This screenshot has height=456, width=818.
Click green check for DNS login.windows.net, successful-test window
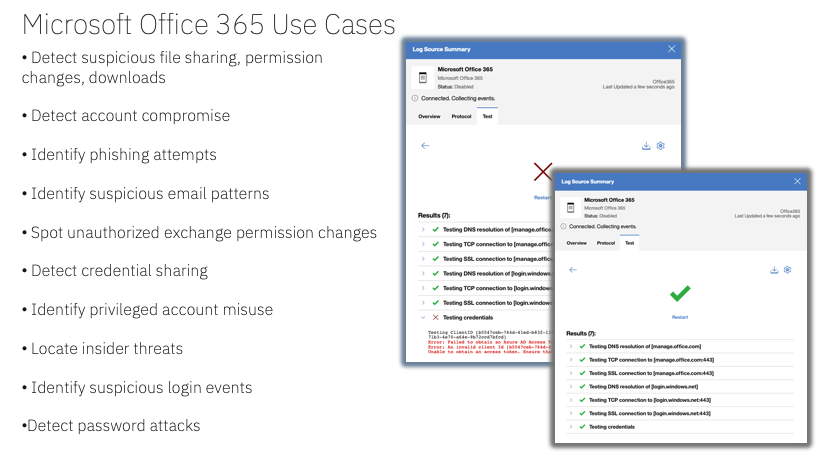click(x=582, y=387)
